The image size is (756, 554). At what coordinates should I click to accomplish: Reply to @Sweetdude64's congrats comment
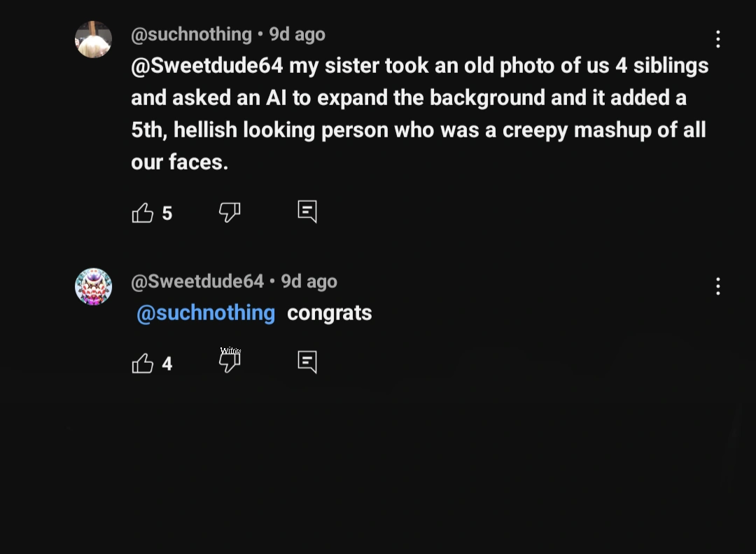pos(307,362)
